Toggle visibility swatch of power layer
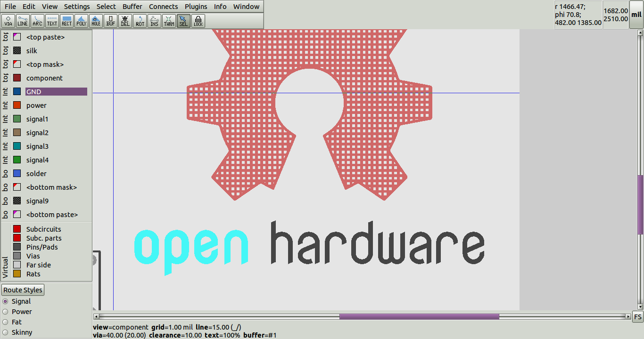Screen dimensions: 644x339 coord(17,105)
